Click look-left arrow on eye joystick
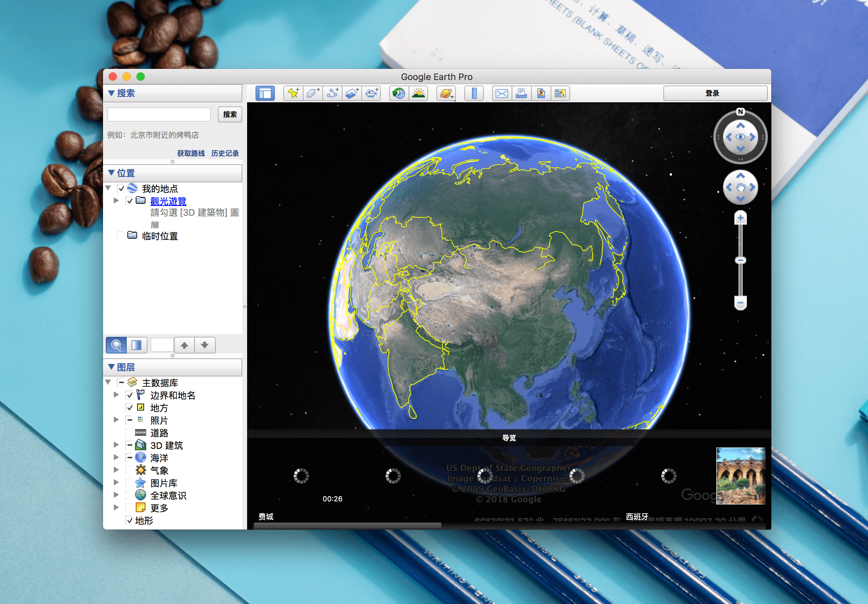This screenshot has height=604, width=868. pos(728,137)
